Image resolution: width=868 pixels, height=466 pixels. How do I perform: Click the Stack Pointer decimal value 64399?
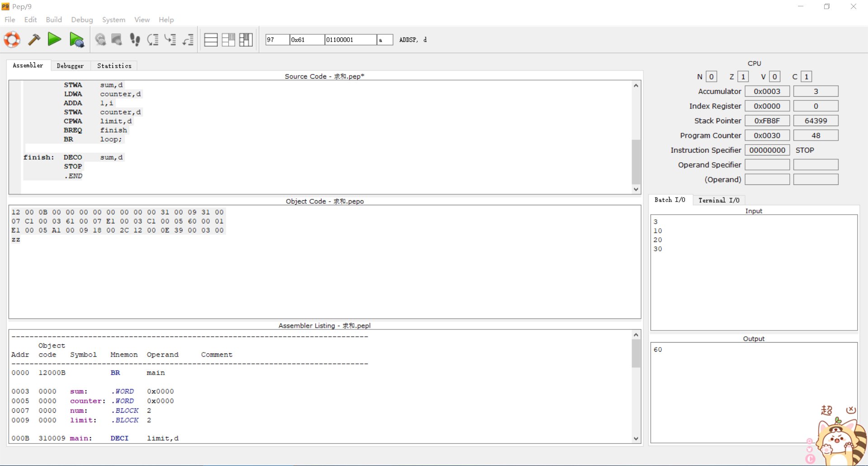point(816,121)
